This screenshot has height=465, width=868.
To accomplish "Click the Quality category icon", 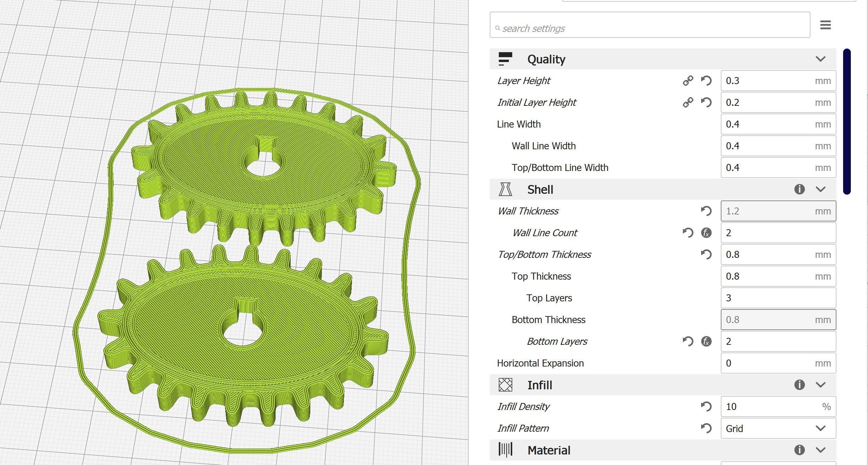I will (x=505, y=59).
